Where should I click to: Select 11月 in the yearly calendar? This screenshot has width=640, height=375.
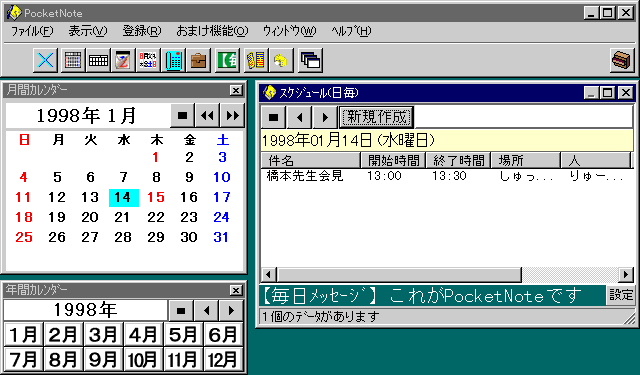(183, 359)
